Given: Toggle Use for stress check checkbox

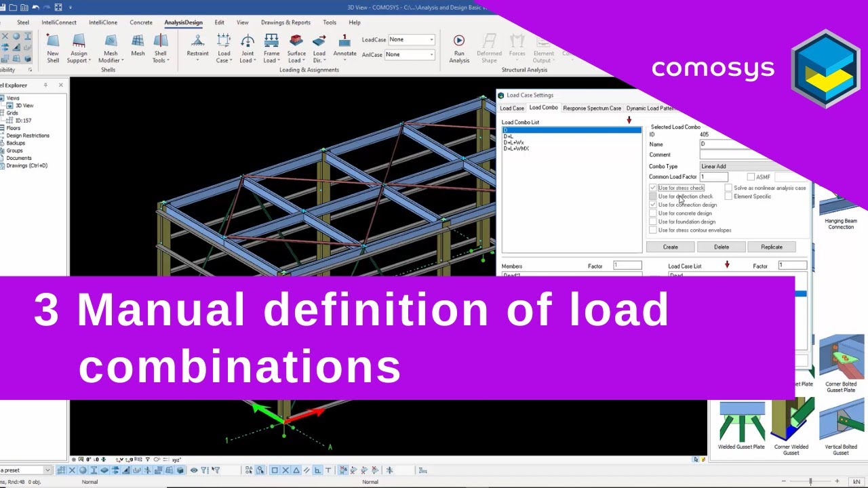Looking at the screenshot, I should (653, 188).
